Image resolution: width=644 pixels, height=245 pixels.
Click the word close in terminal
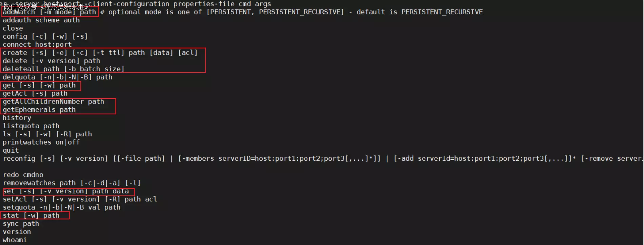pos(13,28)
